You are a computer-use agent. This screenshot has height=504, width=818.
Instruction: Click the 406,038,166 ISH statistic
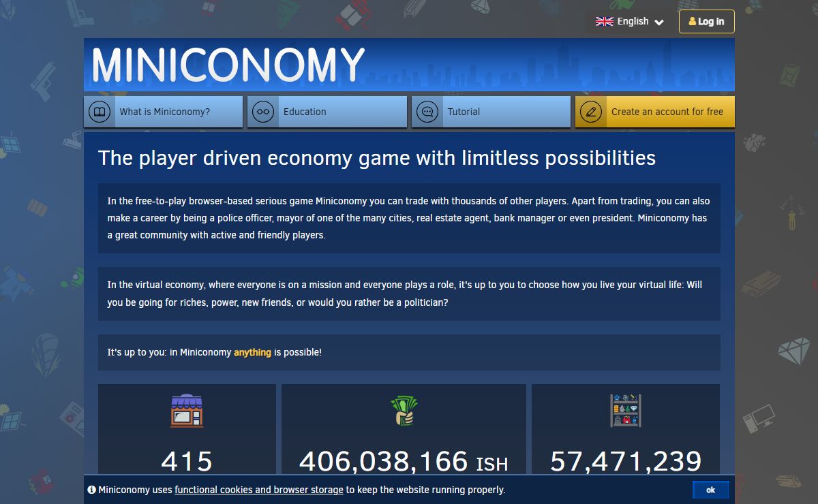[404, 461]
